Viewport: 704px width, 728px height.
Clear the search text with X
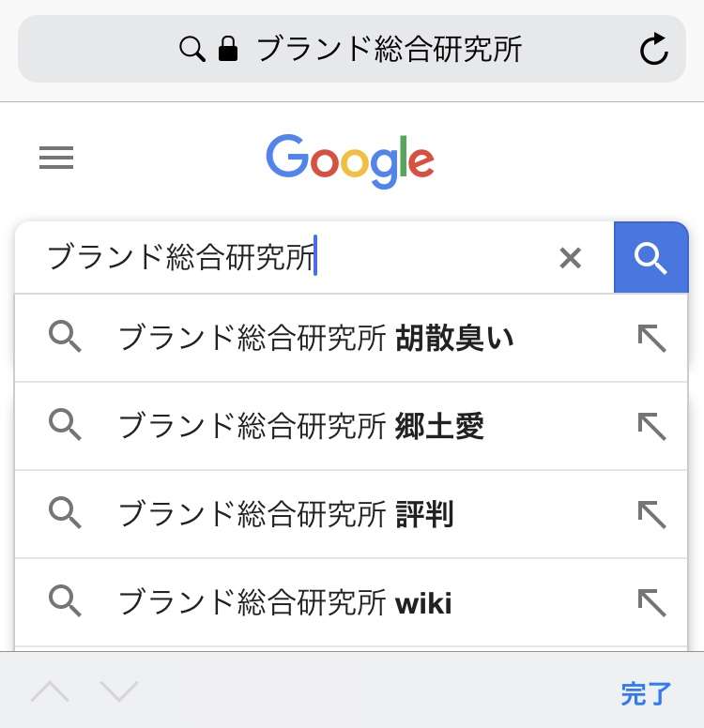570,258
